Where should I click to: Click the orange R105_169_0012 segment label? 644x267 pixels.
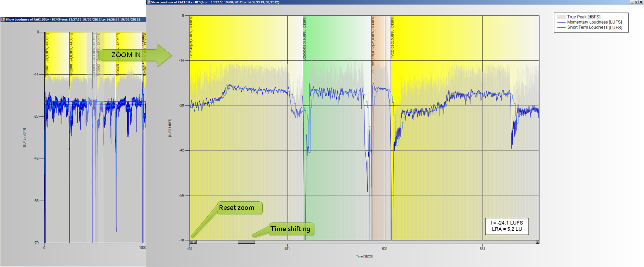click(373, 44)
